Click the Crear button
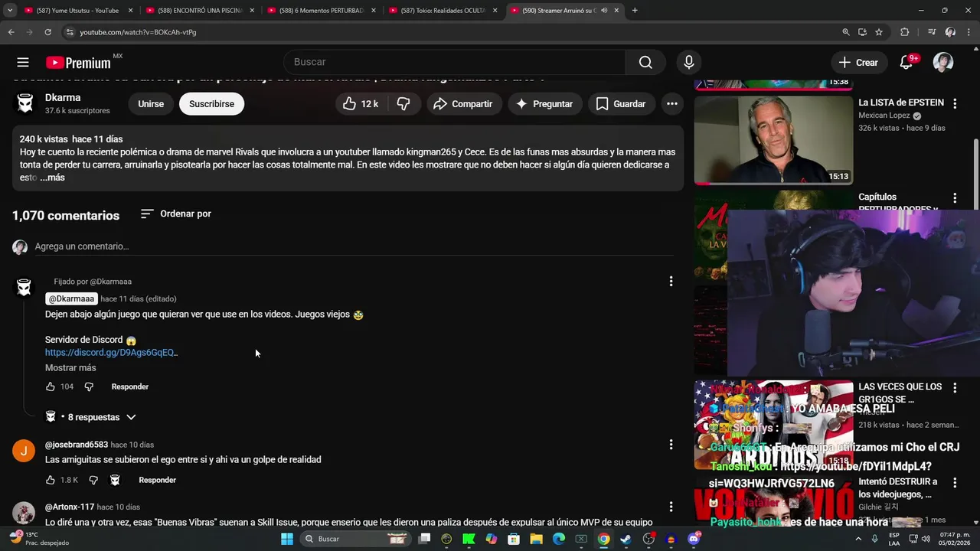980x551 pixels. [x=858, y=63]
